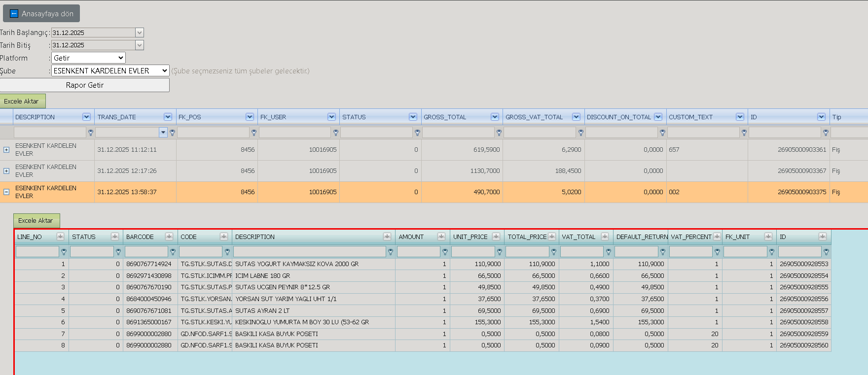Click sort arrow icon on UNIT_PRICE header

496,237
